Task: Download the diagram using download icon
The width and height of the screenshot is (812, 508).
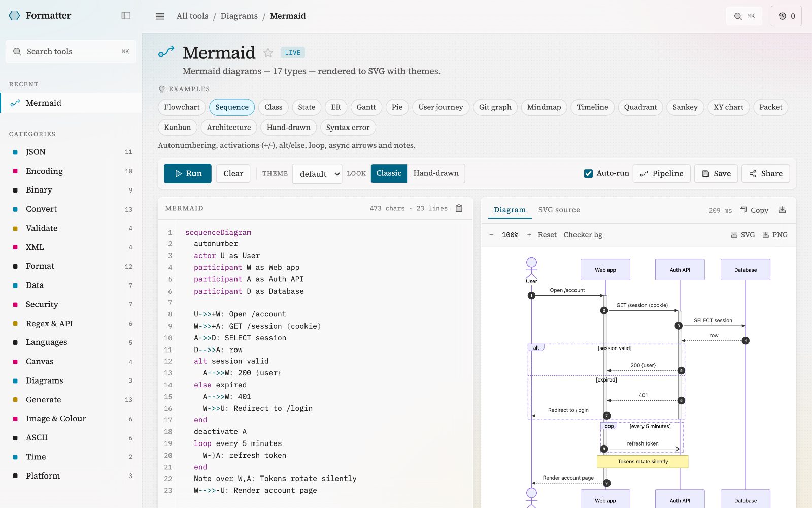Action: pyautogui.click(x=782, y=210)
